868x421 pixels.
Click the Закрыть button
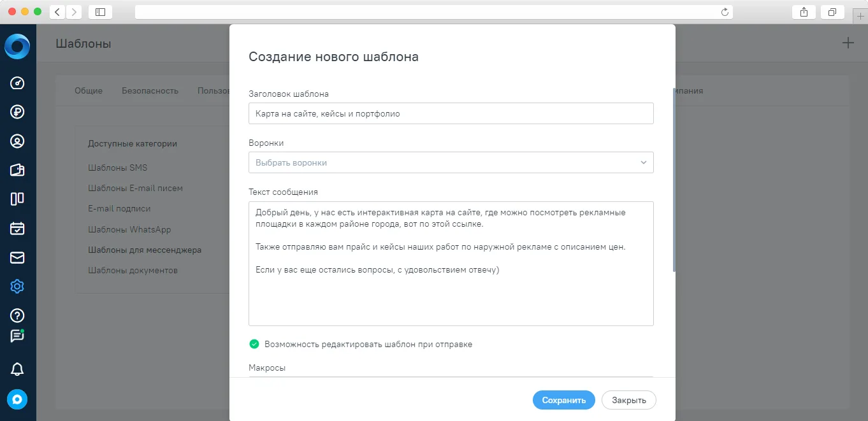pos(629,400)
